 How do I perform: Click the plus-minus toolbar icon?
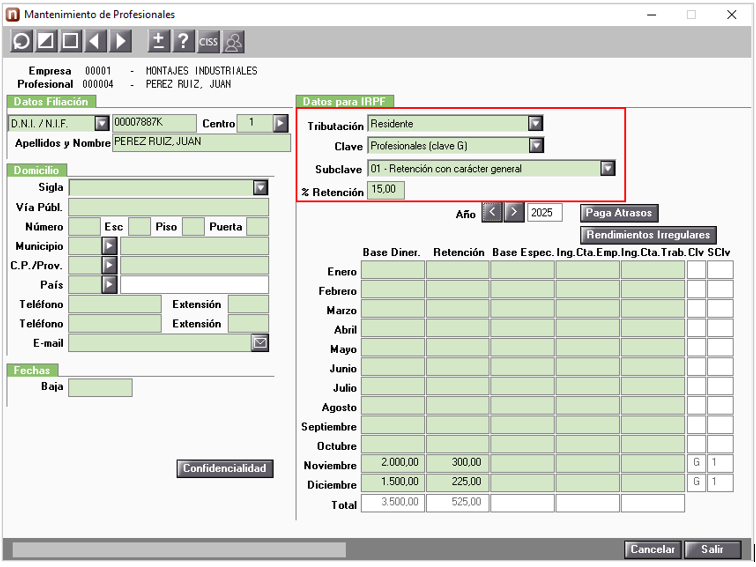coord(159,41)
